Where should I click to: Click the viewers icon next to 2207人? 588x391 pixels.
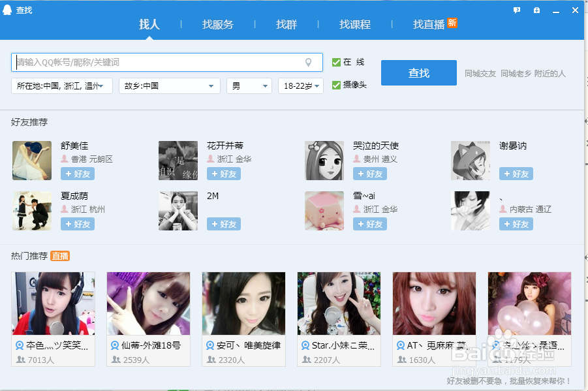(307, 360)
